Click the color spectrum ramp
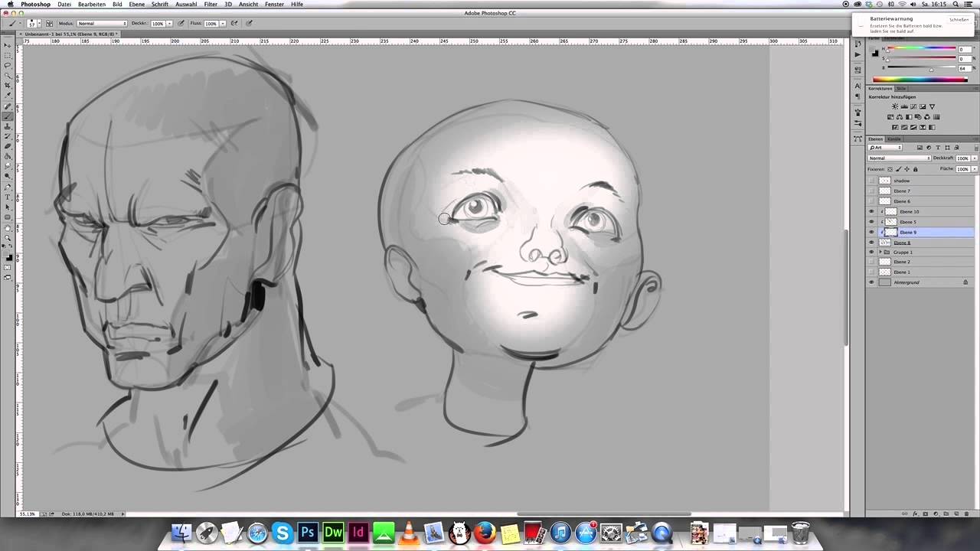This screenshot has height=551, width=980. (920, 79)
